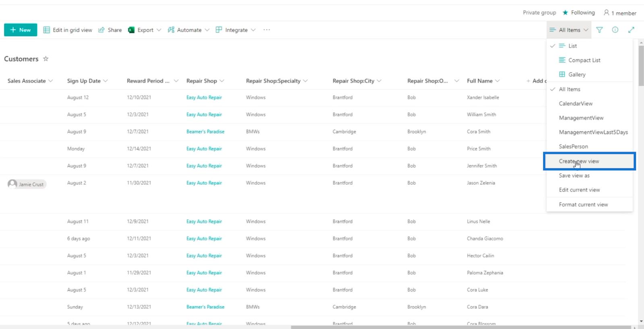Click the 12/14/2021 reward date cell
This screenshot has width=644, height=329.
139,149
